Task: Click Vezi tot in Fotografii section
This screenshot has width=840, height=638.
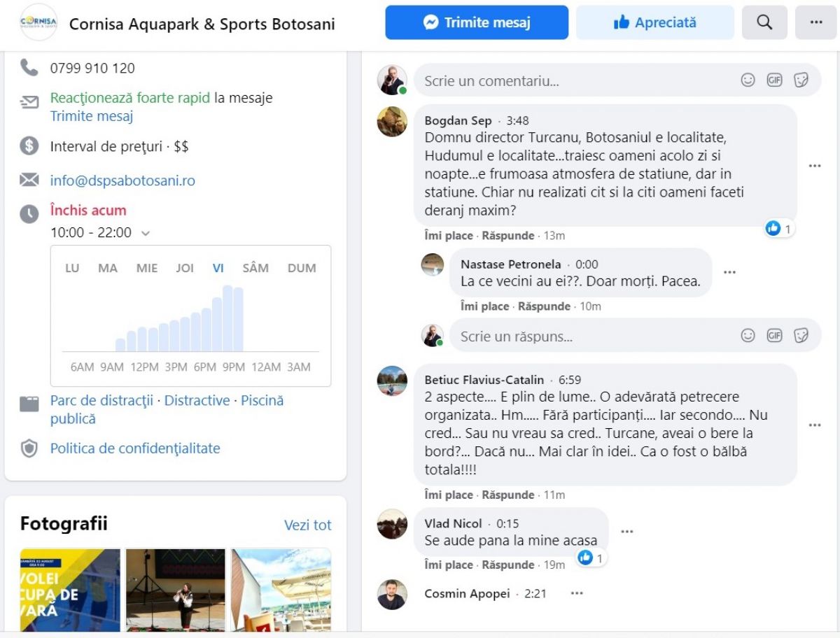Action: point(307,525)
